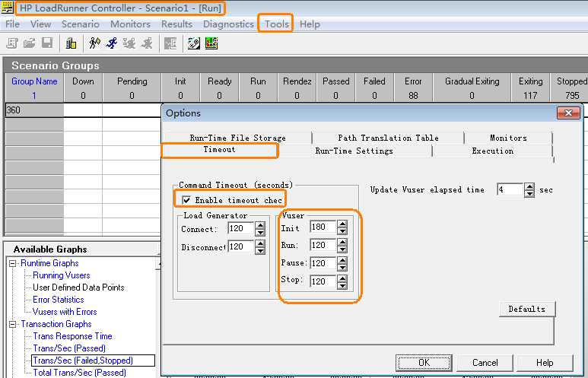The image size is (588, 378).
Task: Click the Disconnect timeout input field
Action: 240,246
